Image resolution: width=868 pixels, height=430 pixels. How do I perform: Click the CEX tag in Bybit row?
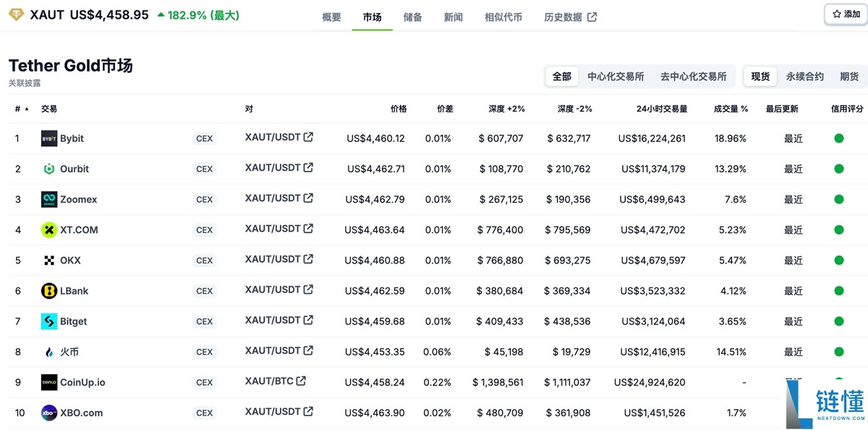point(205,139)
